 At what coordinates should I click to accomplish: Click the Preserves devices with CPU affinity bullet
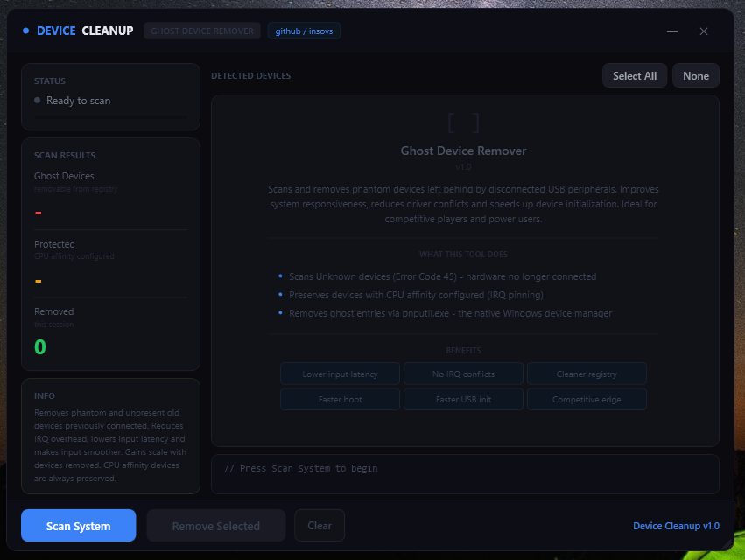pyautogui.click(x=416, y=295)
